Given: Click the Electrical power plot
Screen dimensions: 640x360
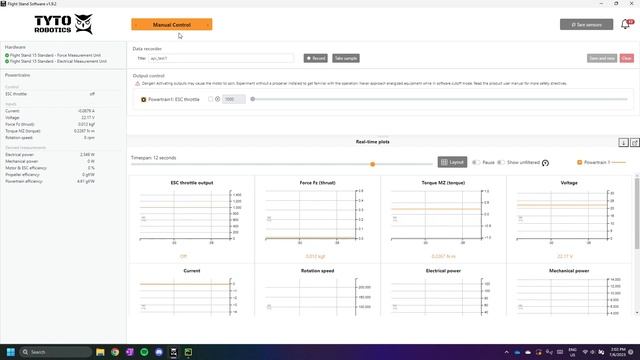Looking at the screenshot, I should point(443,291).
